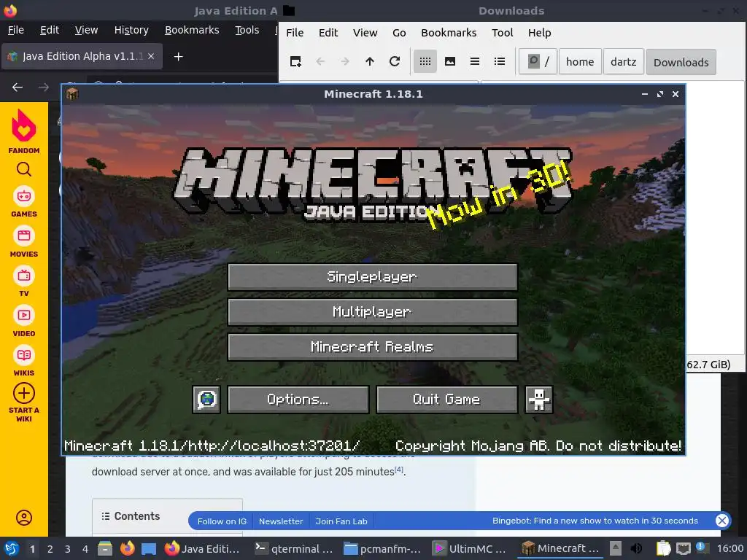This screenshot has height=560, width=747.
Task: Open Minecraft Options
Action: [298, 399]
